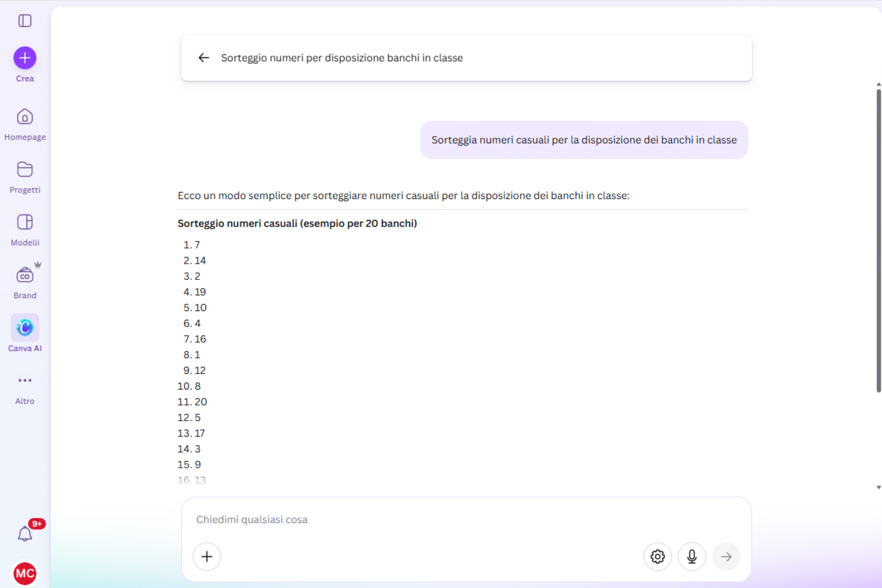Viewport: 882px width, 588px height.
Task: Click heading 'Sorteggio numeri casuali (esempio per 20 banchi)'
Action: (297, 223)
